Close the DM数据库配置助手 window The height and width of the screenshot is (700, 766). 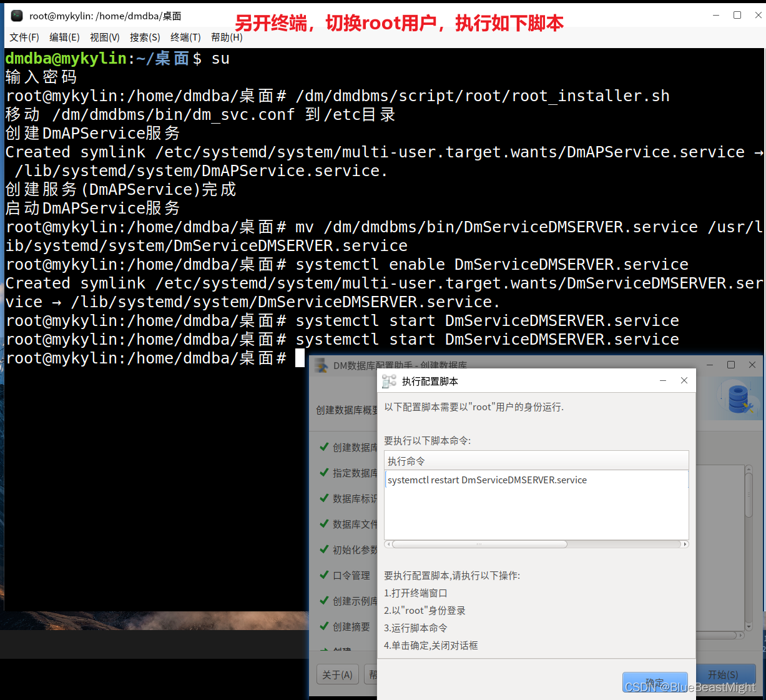click(x=752, y=365)
